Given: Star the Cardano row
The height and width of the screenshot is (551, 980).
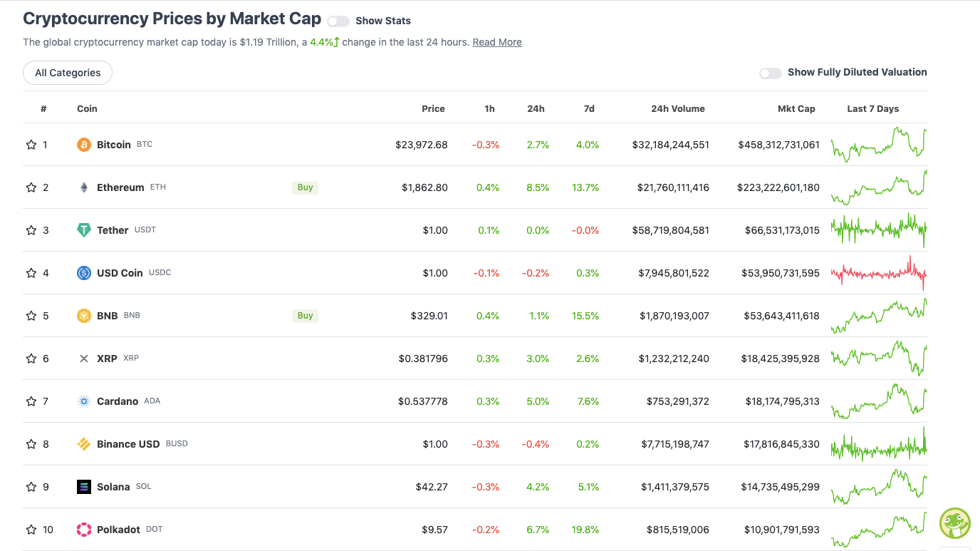Looking at the screenshot, I should [x=31, y=401].
